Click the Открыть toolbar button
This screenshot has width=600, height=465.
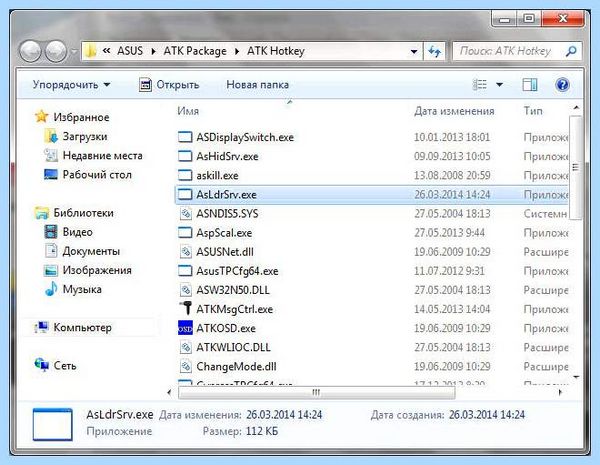(x=169, y=85)
